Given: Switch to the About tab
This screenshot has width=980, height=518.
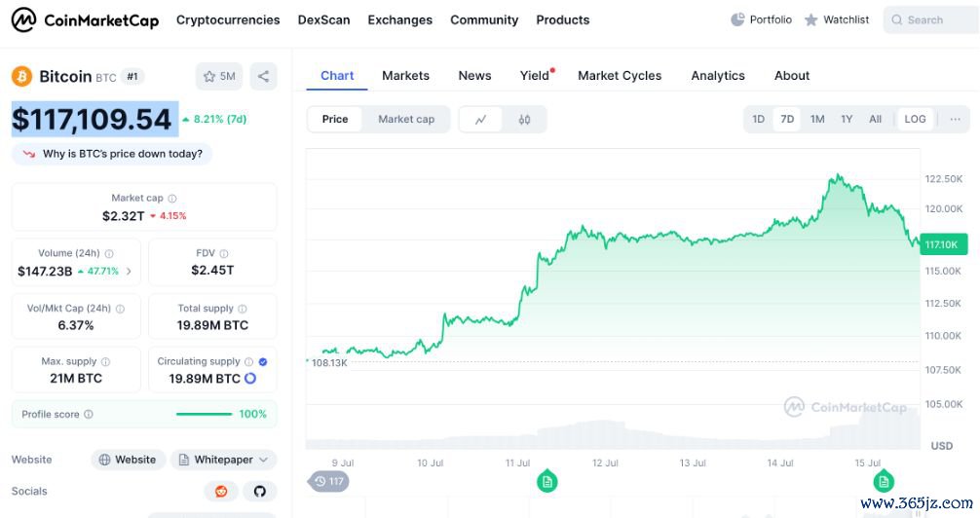Looking at the screenshot, I should click(x=792, y=76).
